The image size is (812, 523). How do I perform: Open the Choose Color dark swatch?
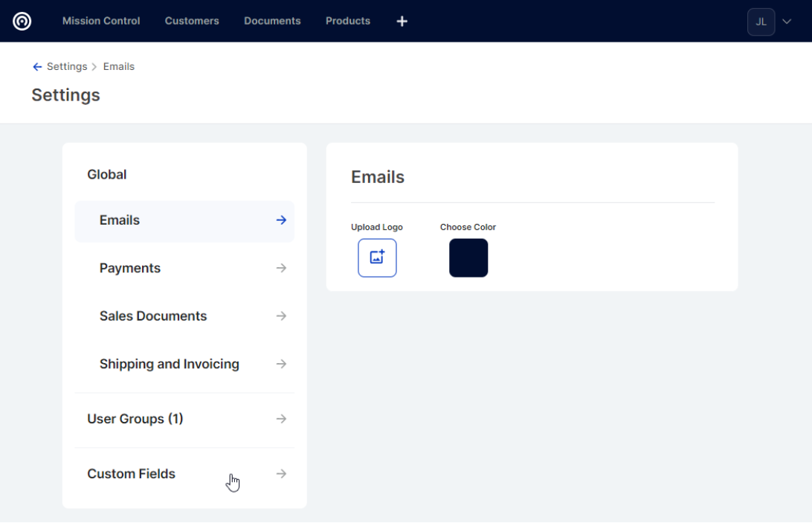pos(468,258)
